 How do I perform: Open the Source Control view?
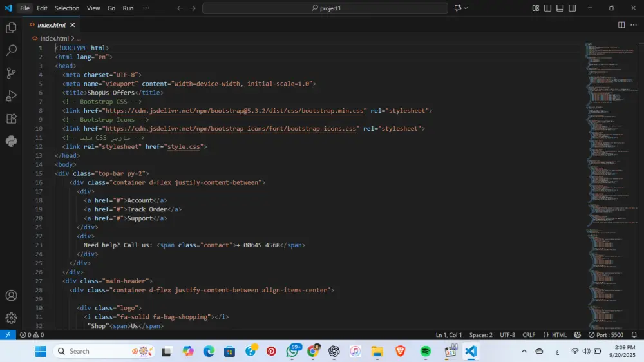pyautogui.click(x=11, y=73)
